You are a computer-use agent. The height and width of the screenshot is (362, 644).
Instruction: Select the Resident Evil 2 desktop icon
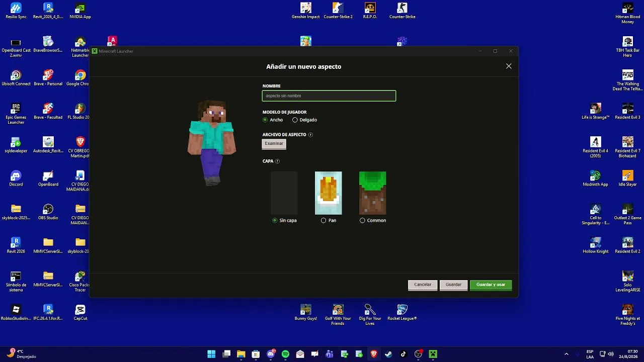click(628, 245)
